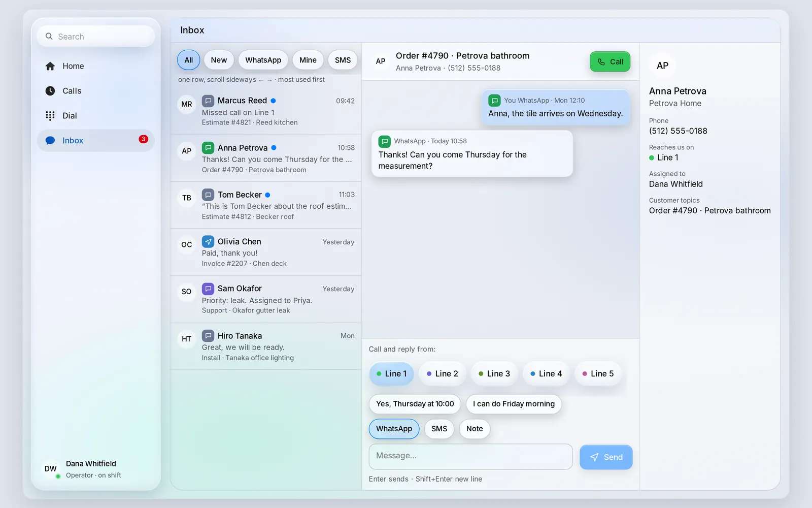Viewport: 812px width, 508px height.
Task: Filter inbox by New
Action: pos(219,60)
